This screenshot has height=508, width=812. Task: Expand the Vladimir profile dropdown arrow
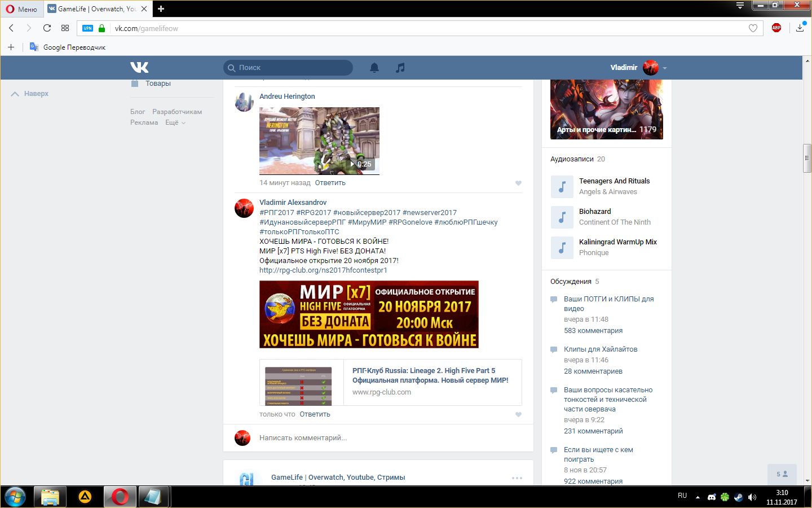click(665, 68)
